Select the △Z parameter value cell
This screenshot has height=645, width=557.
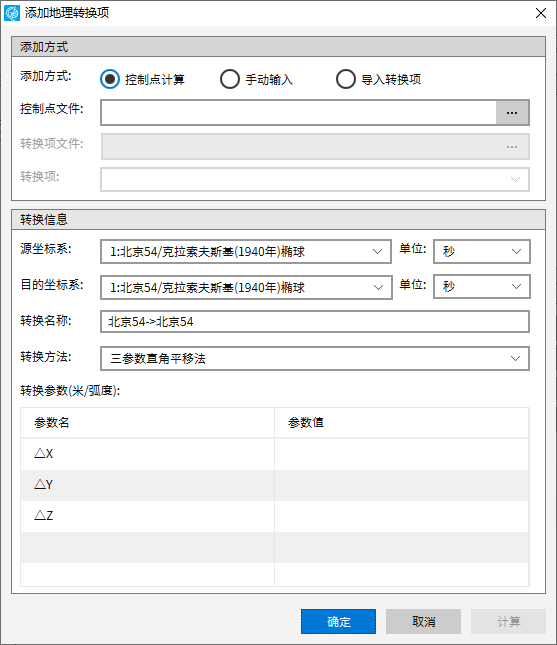click(402, 516)
